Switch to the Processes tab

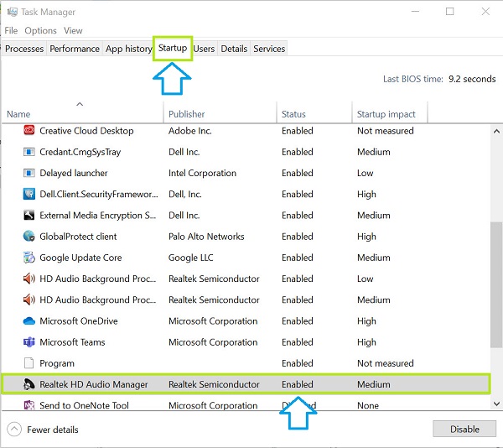point(24,49)
